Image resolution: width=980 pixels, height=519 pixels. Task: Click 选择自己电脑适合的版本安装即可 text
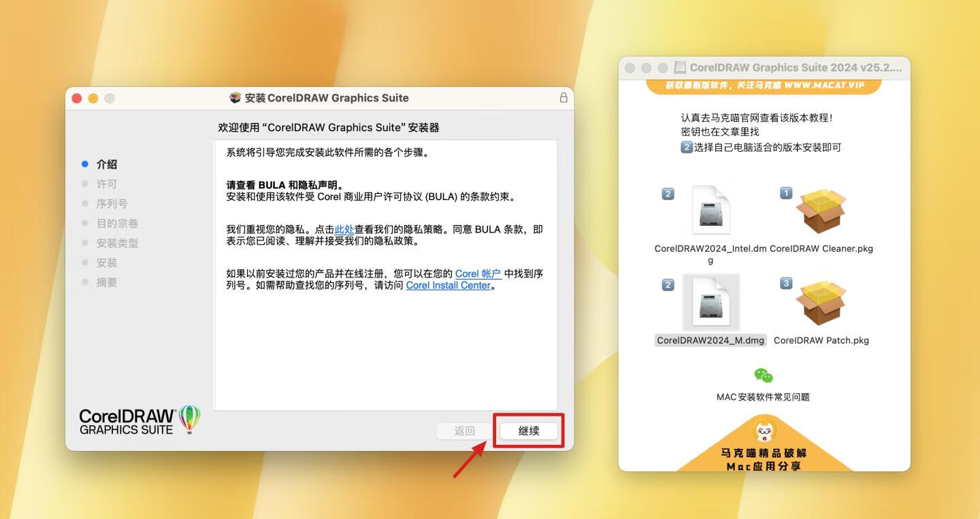coord(768,147)
